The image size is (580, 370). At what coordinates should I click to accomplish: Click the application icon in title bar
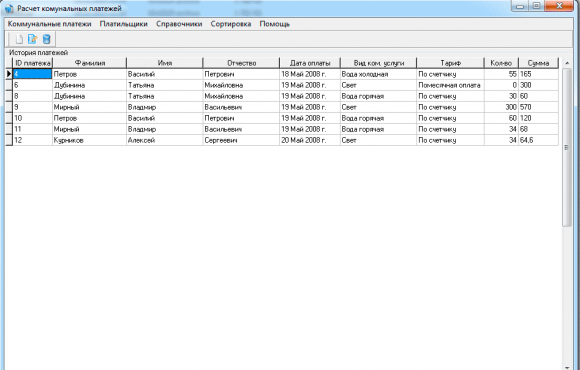point(9,8)
